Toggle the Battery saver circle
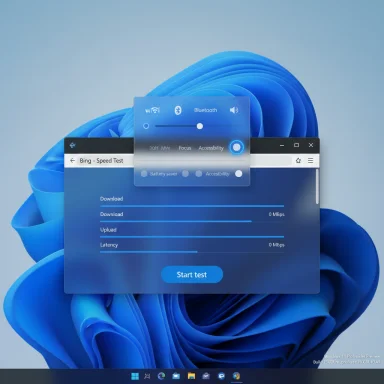 click(x=144, y=174)
